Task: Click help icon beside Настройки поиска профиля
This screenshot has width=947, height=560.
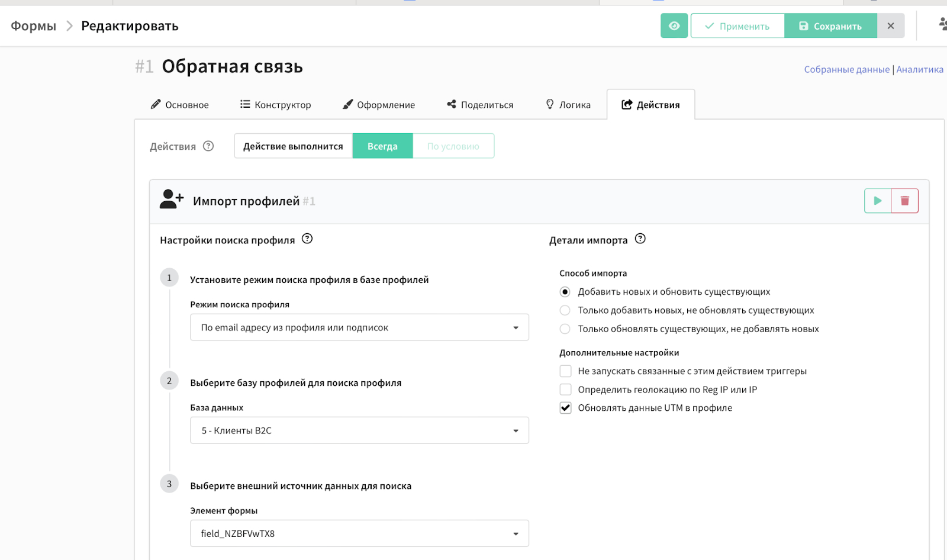Action: point(307,239)
